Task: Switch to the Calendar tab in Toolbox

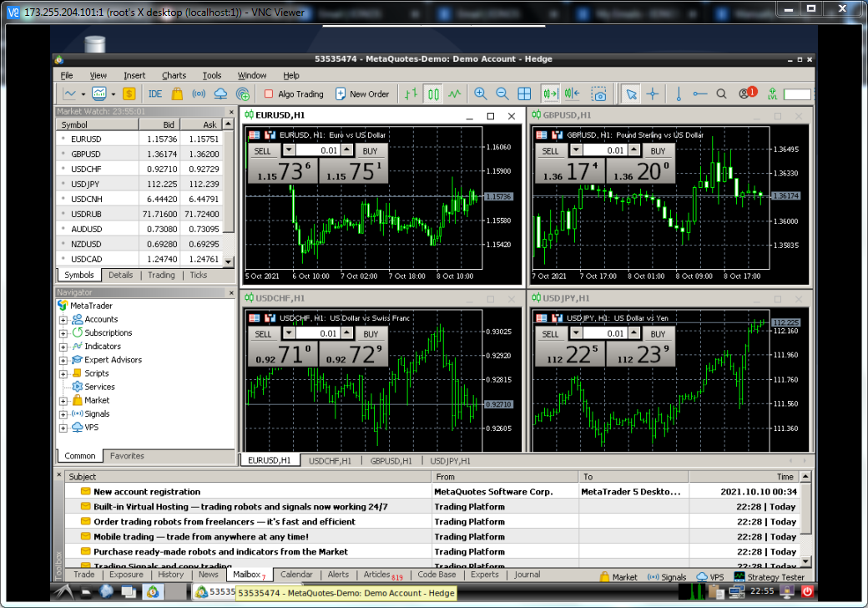Action: click(x=296, y=575)
